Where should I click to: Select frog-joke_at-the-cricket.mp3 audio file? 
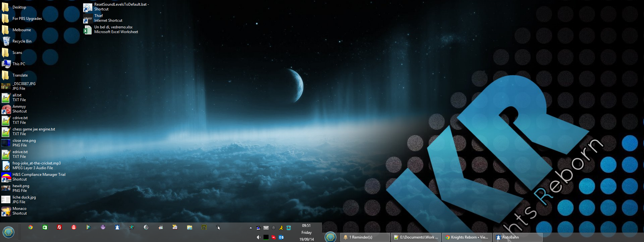click(x=31, y=166)
